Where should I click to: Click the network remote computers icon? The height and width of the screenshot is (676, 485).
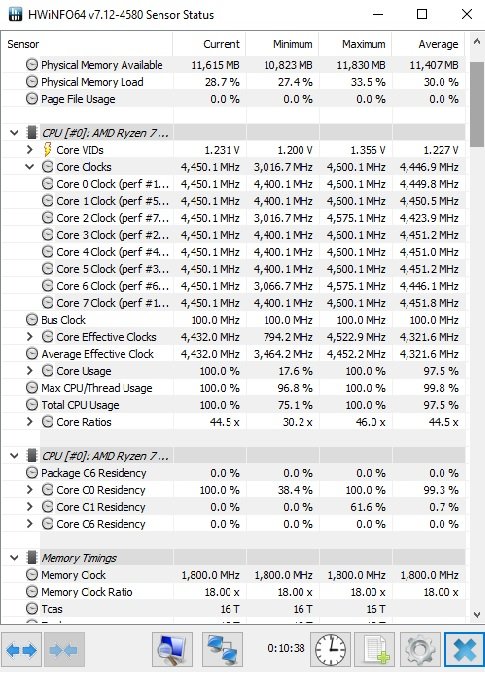pos(222,649)
